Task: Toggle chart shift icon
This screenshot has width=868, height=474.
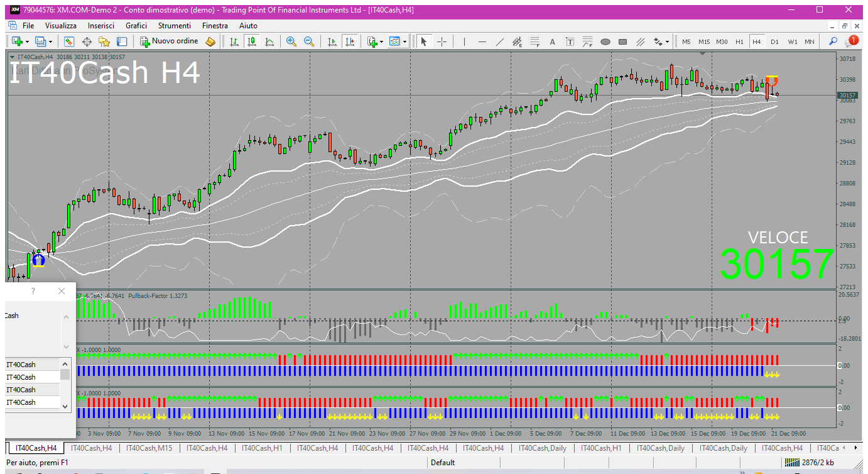Action: [x=350, y=41]
